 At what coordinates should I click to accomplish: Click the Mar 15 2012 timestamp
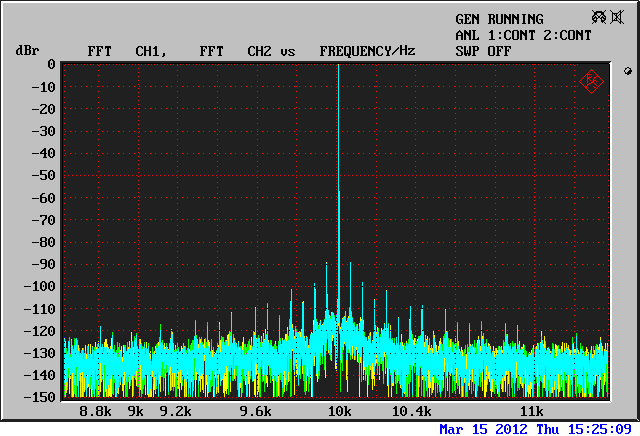(536, 429)
